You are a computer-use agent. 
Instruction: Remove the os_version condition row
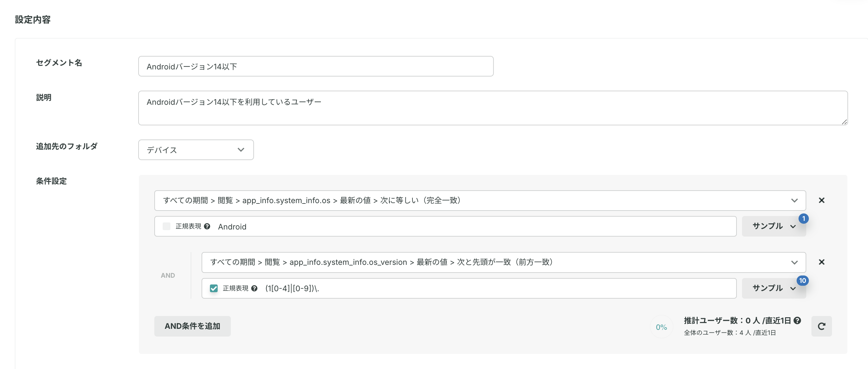point(821,262)
